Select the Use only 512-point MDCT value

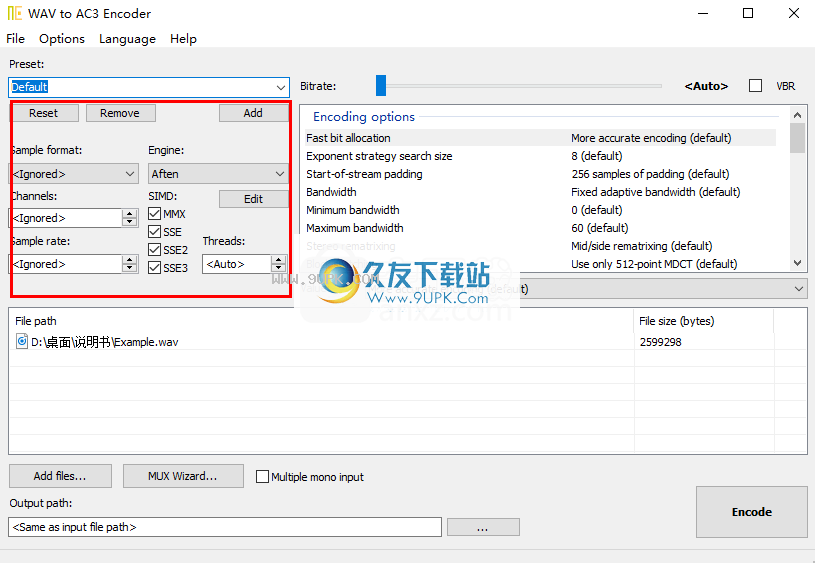[654, 264]
